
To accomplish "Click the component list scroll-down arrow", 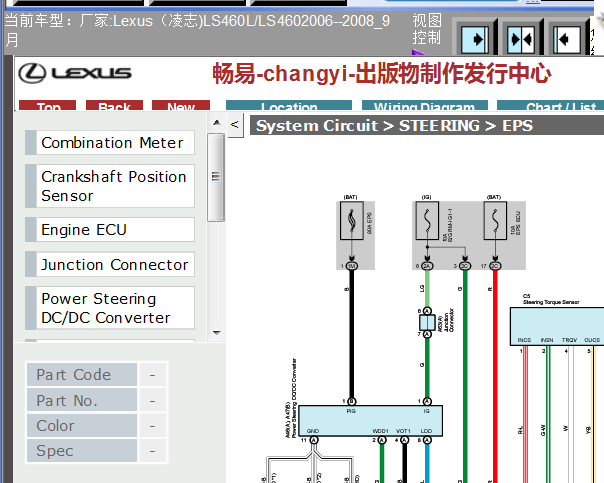I will 216,332.
